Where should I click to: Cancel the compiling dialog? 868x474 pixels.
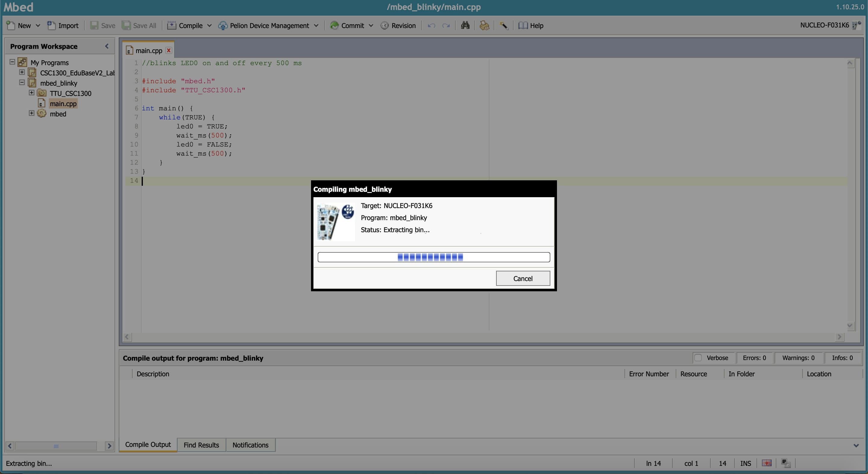tap(523, 278)
